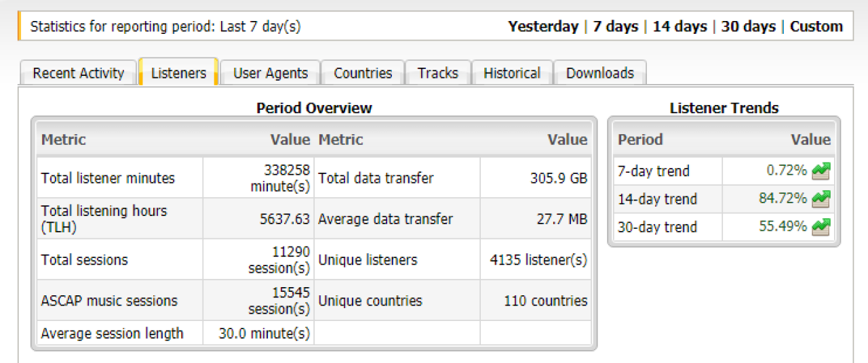
Task: Click the 84.72% trend value
Action: (x=783, y=199)
